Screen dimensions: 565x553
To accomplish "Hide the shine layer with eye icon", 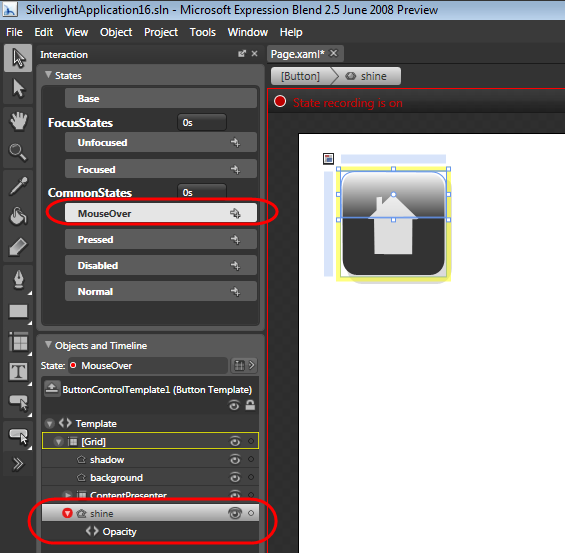I will pyautogui.click(x=235, y=513).
